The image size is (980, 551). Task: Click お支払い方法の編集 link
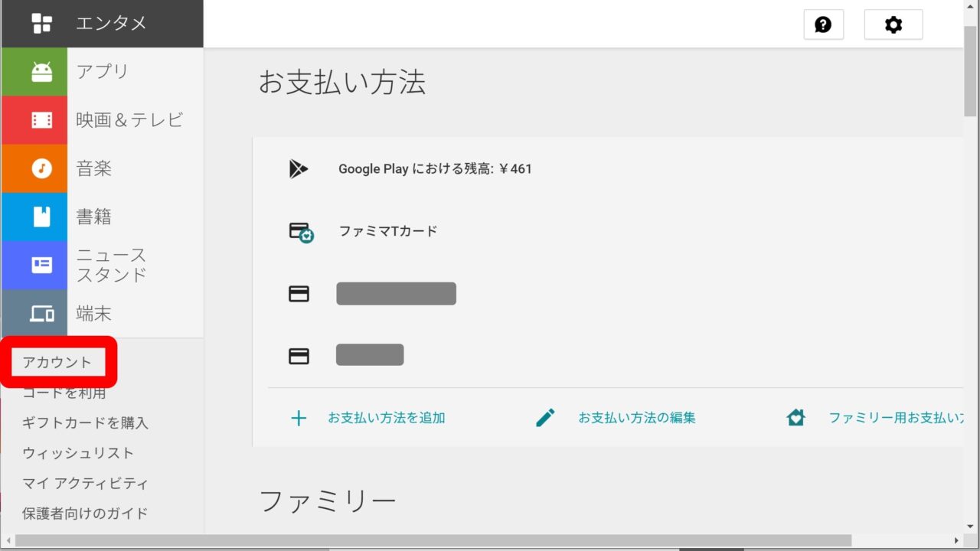(636, 418)
